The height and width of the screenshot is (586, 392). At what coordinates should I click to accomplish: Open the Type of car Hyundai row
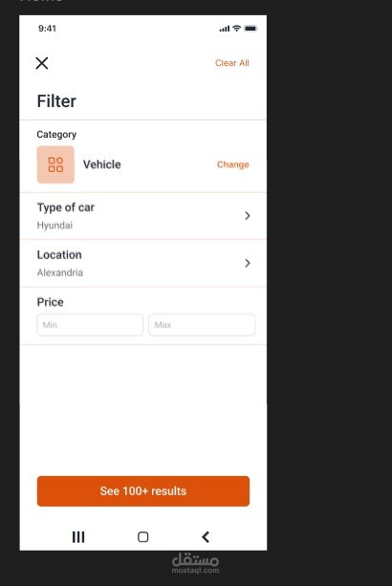coord(143,216)
